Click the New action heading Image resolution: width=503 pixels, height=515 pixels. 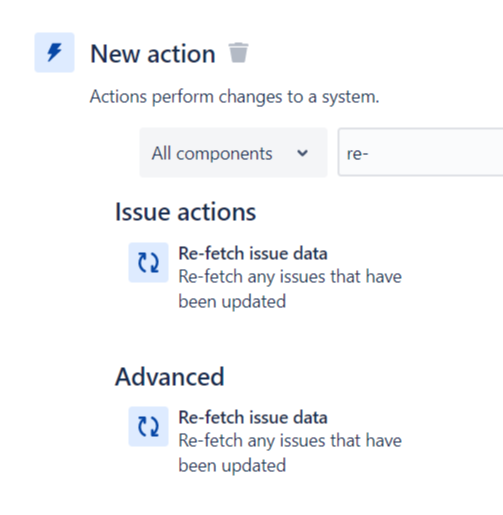point(153,54)
